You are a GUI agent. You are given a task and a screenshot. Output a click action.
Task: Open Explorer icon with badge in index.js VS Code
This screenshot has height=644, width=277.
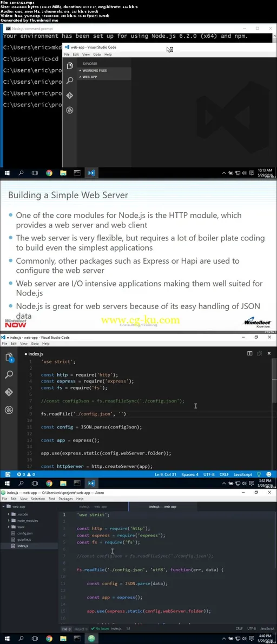(x=9, y=357)
